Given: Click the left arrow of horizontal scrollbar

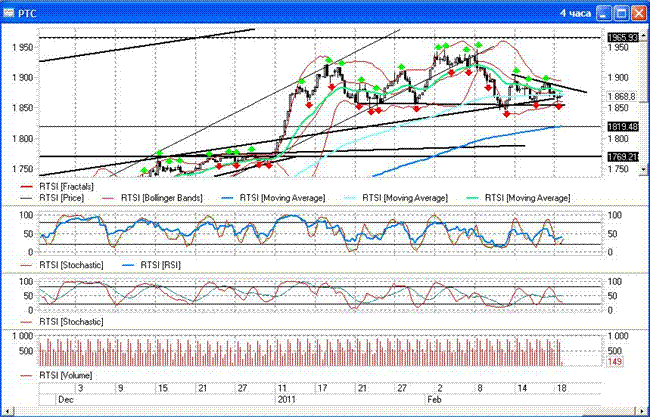Looking at the screenshot, I should 8,410.
